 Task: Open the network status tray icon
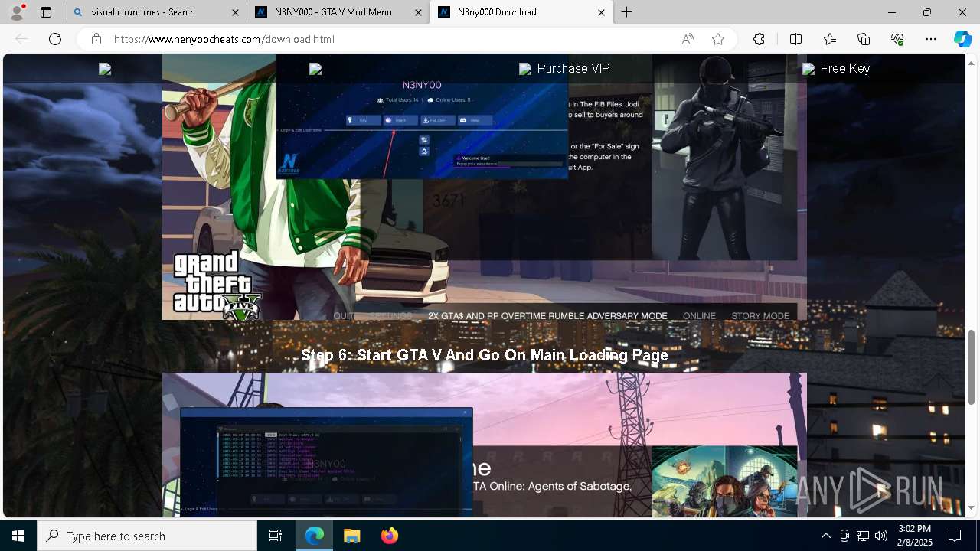[x=863, y=536]
